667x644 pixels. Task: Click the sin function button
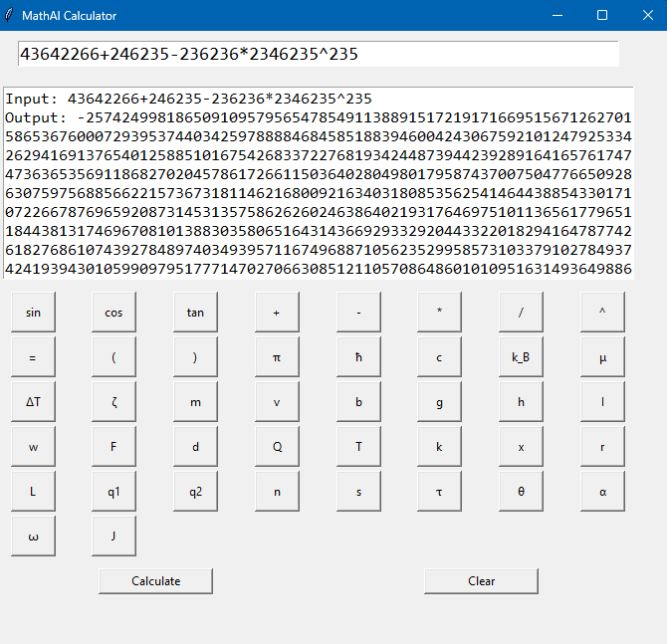[33, 313]
